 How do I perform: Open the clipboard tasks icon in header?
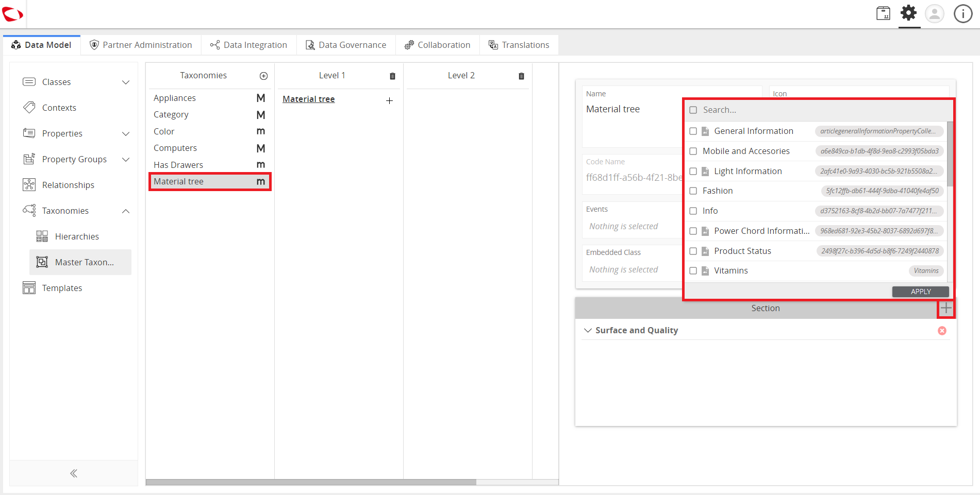[x=883, y=13]
